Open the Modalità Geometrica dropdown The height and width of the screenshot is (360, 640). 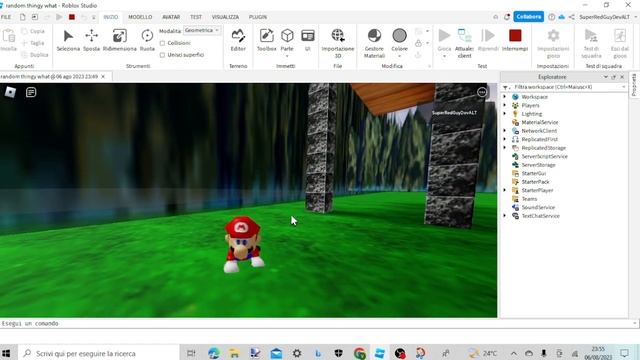point(202,30)
